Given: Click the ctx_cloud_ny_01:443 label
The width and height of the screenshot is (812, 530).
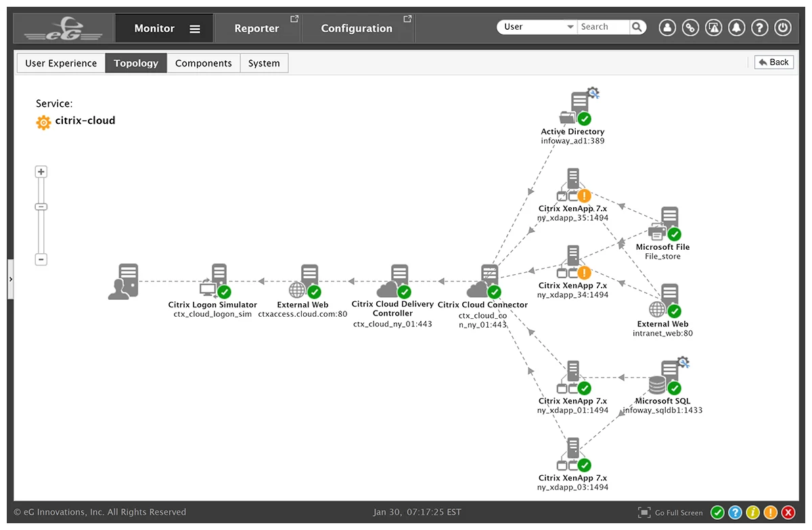Looking at the screenshot, I should 392,324.
